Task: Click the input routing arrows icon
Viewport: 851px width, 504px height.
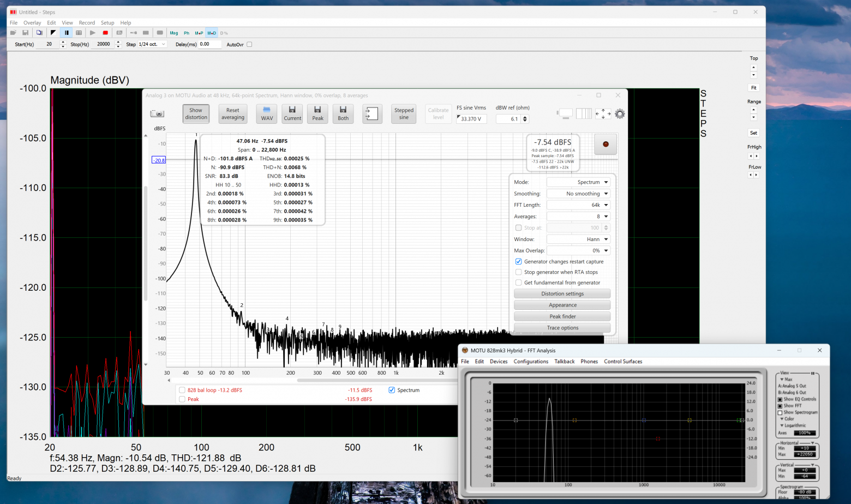Action: point(372,113)
